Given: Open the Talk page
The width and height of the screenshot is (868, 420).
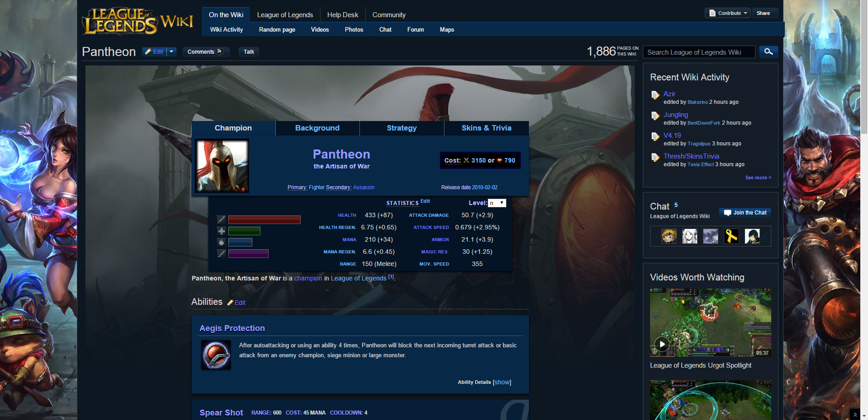Looking at the screenshot, I should tap(249, 51).
